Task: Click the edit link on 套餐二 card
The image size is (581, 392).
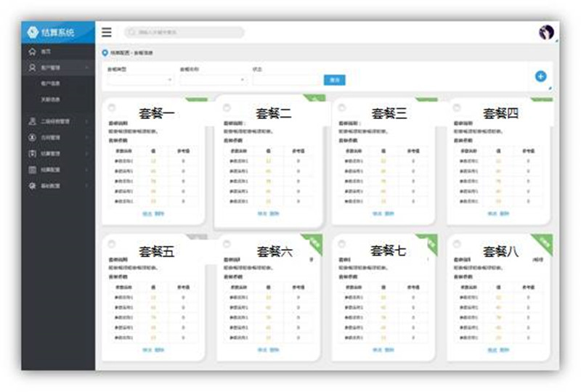Action: (262, 213)
